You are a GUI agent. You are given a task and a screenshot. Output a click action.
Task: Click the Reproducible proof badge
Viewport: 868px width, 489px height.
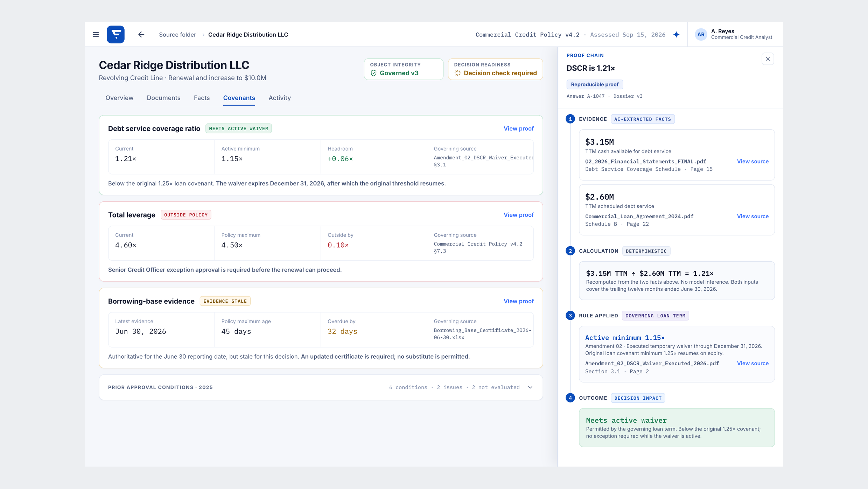[595, 84]
